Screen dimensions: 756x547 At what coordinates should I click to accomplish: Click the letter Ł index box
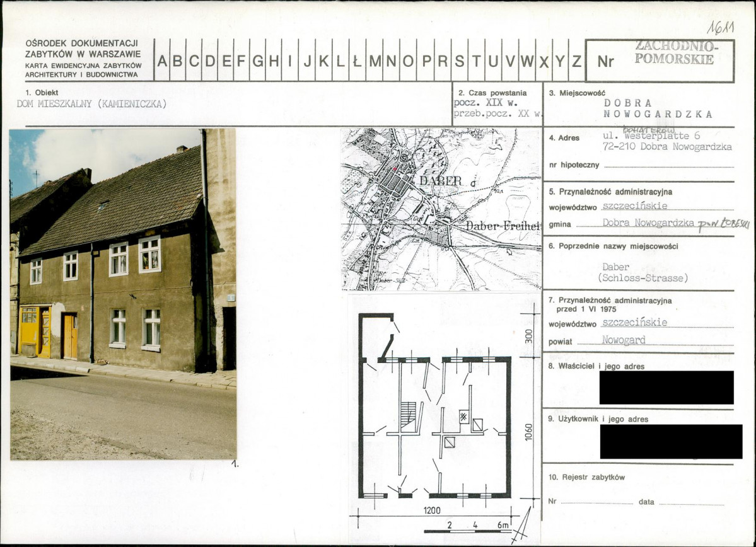click(x=357, y=60)
